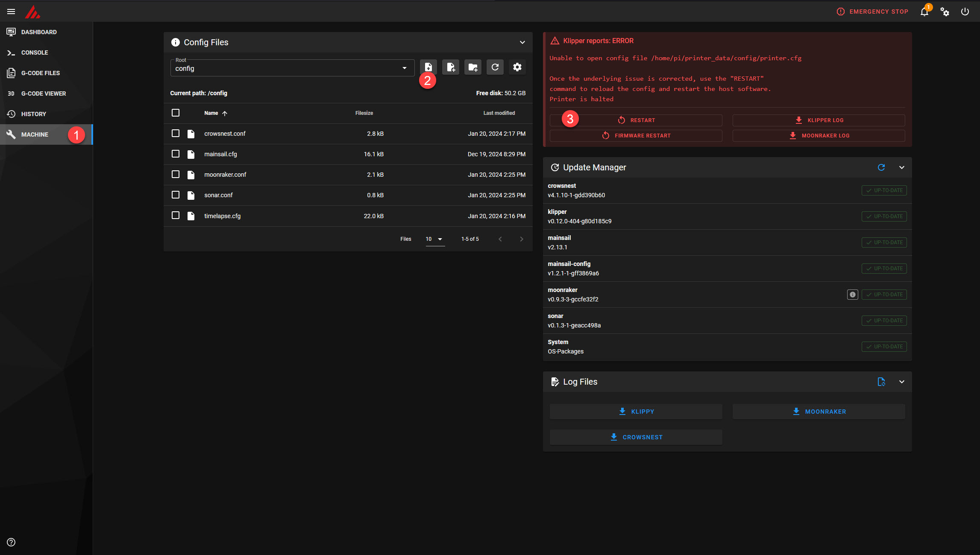Click the create new folder icon
The width and height of the screenshot is (980, 555).
472,67
